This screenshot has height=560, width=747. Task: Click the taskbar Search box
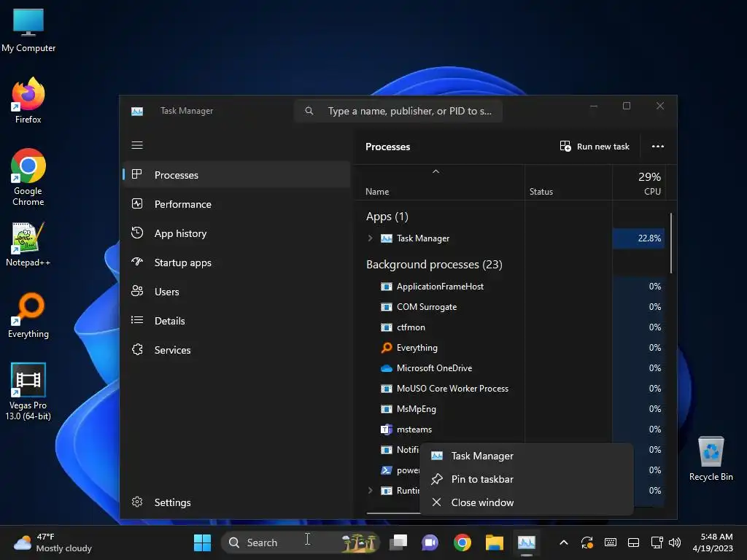coord(301,542)
